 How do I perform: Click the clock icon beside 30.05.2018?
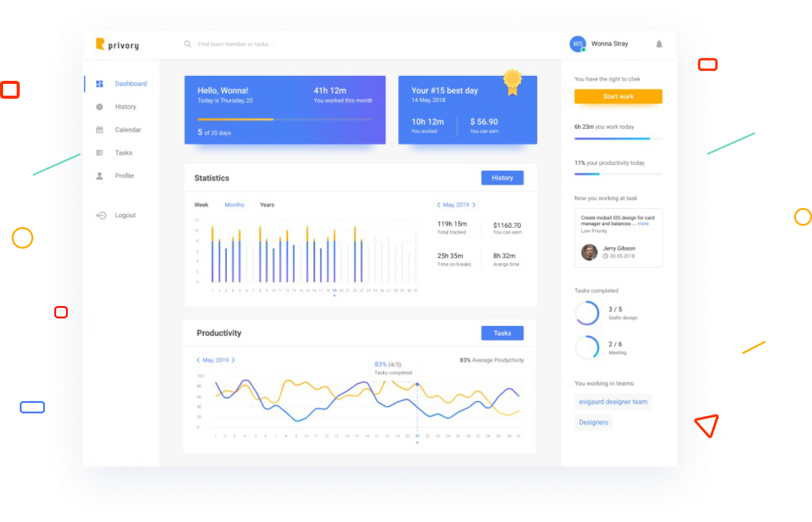[x=605, y=255]
